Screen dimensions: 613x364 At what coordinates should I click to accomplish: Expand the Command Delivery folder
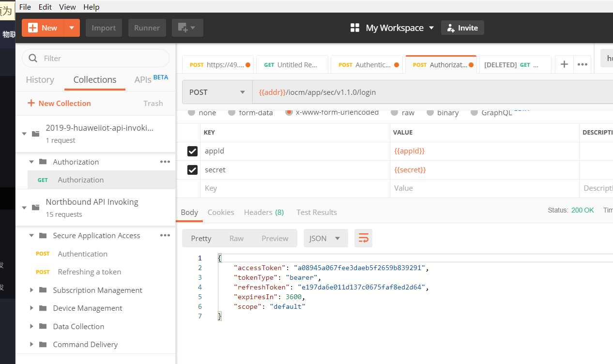[31, 344]
